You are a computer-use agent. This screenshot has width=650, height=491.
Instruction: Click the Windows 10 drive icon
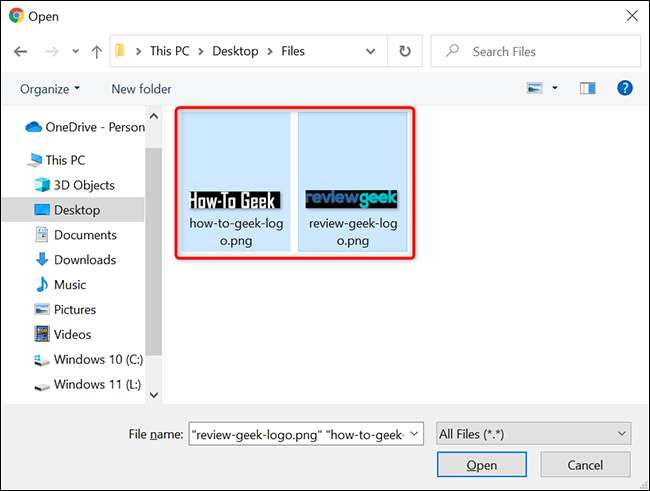tap(41, 360)
